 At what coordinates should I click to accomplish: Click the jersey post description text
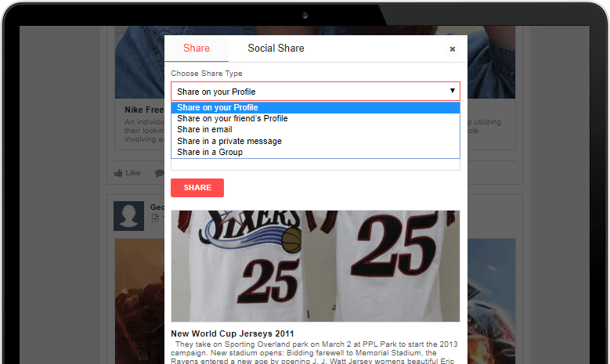click(314, 353)
